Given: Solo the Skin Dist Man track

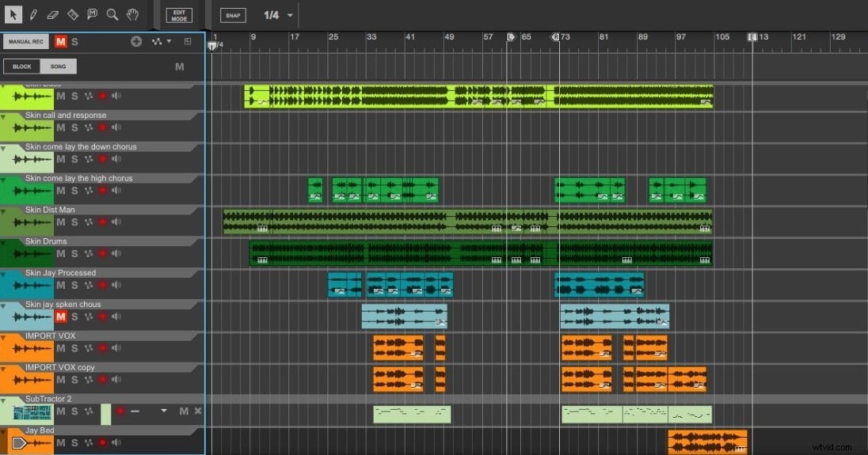Looking at the screenshot, I should click(74, 222).
